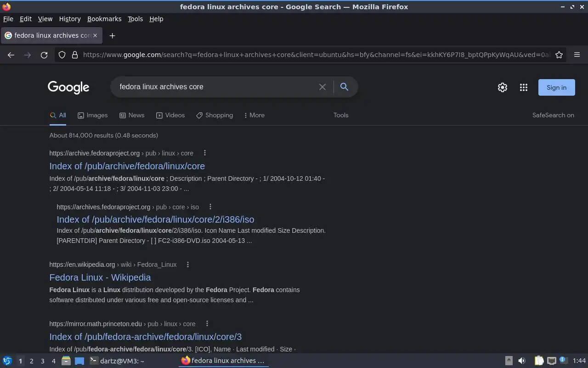588x368 pixels.
Task: Open the Tools menu in menu bar
Action: [x=135, y=19]
